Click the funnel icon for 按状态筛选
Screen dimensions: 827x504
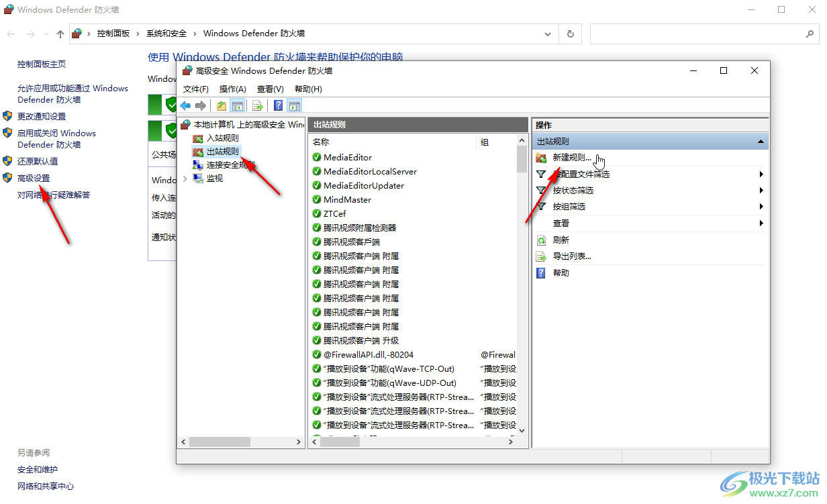click(541, 191)
